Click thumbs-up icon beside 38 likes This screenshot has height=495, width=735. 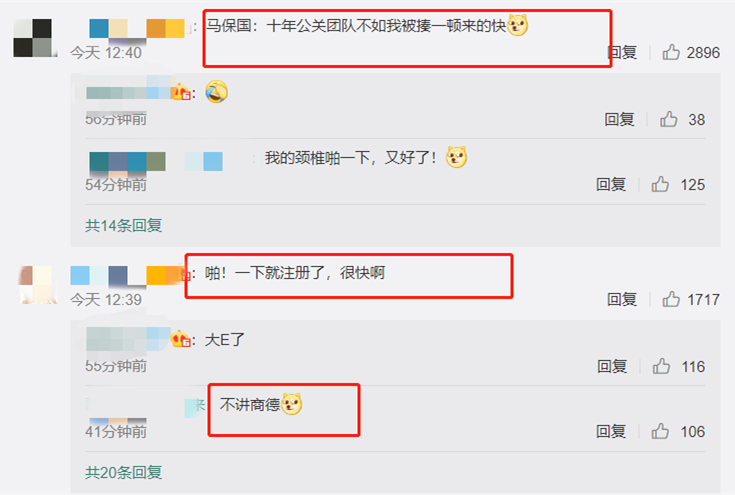click(x=668, y=119)
